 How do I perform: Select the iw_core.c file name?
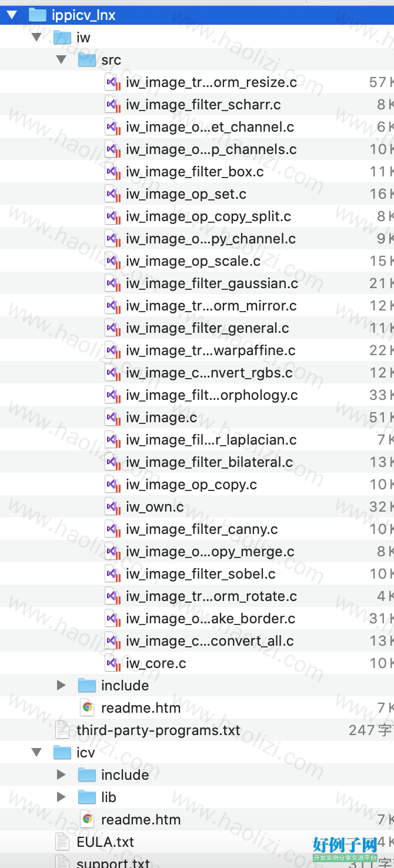coord(156,663)
